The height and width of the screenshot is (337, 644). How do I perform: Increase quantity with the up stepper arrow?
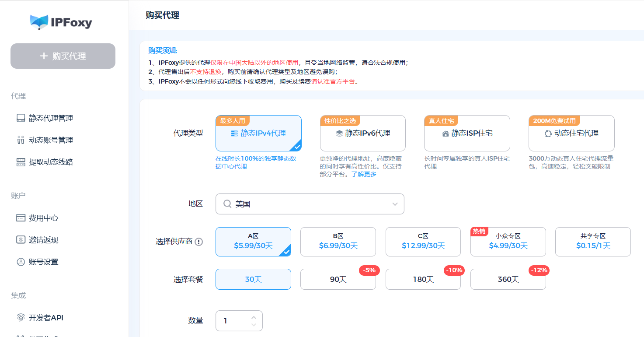(254, 318)
